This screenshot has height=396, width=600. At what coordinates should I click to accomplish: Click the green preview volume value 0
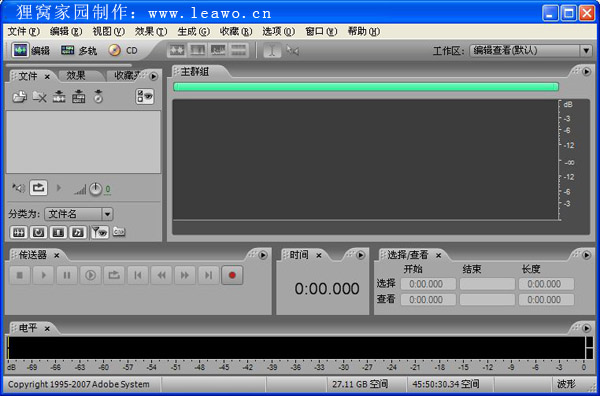click(x=108, y=189)
